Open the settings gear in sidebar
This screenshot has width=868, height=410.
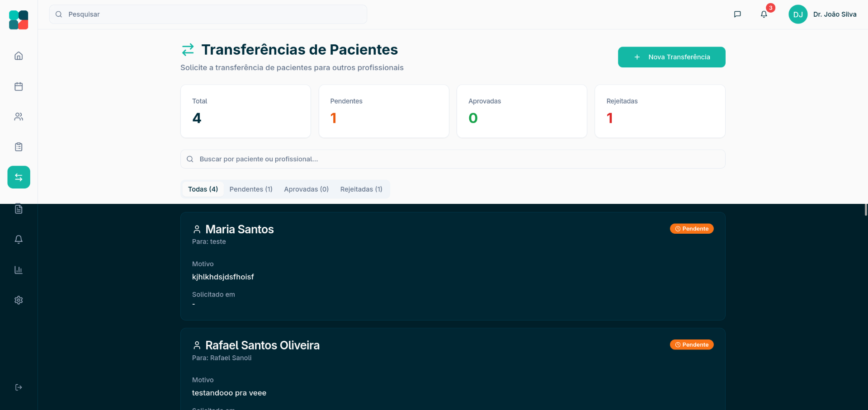pos(19,300)
